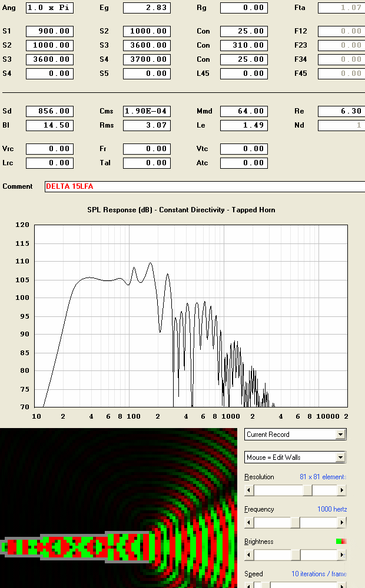Select the Lrc input field
The width and height of the screenshot is (365, 588).
tap(49, 163)
